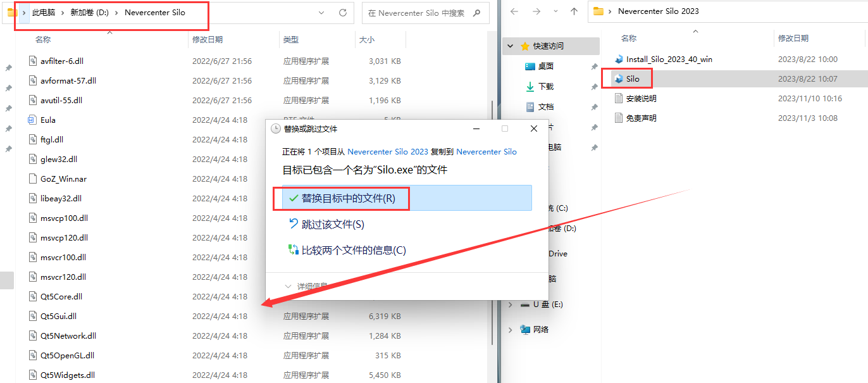Select the msvcr100.dll file icon
This screenshot has height=383, width=868.
point(33,257)
